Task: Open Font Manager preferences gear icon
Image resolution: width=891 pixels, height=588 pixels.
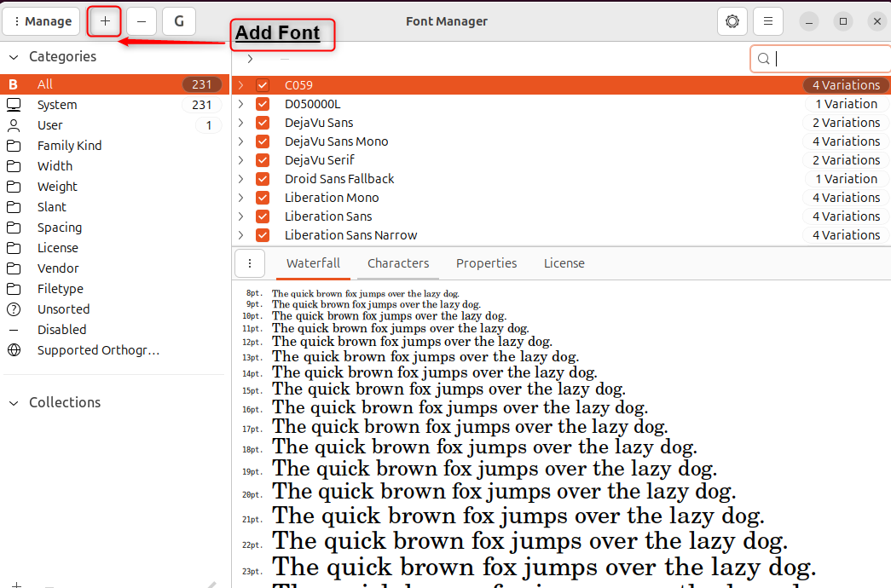Action: (732, 21)
